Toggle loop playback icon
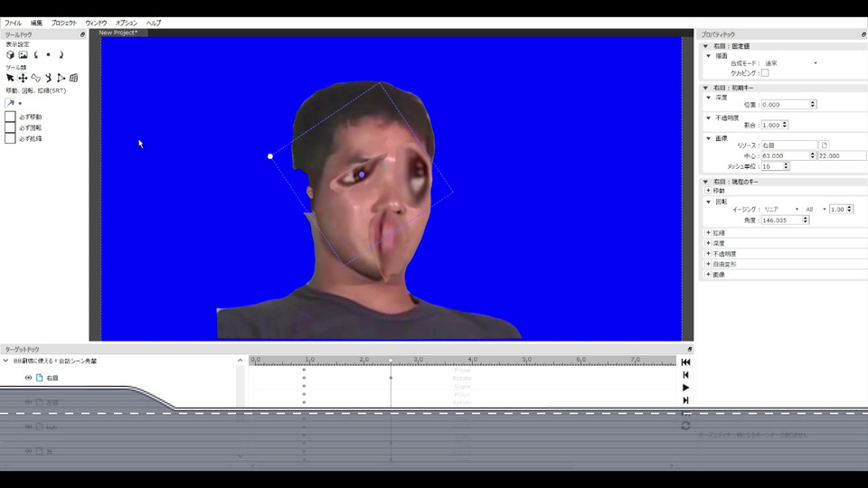 tap(685, 426)
